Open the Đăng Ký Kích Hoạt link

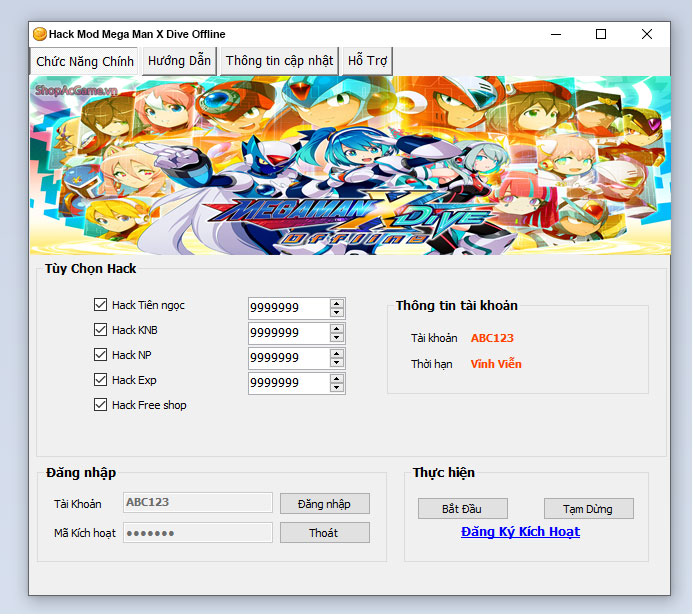coord(520,532)
